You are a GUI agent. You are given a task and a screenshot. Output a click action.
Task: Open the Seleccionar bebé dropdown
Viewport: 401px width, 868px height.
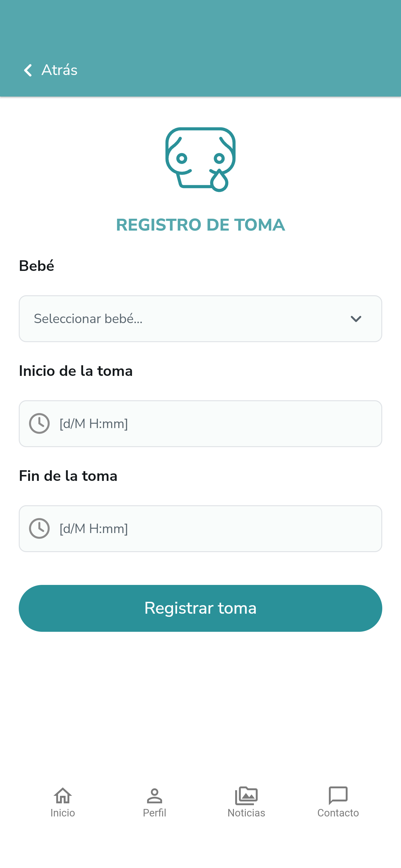coord(200,318)
